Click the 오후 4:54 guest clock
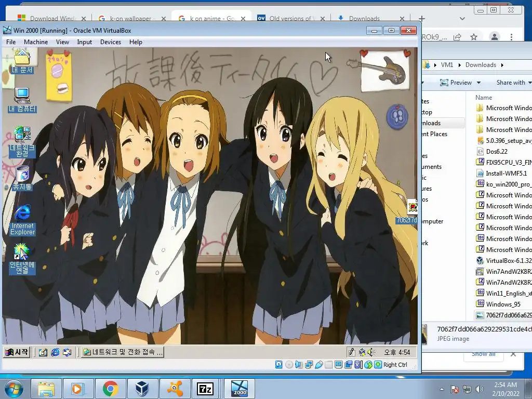532x399 pixels. [397, 353]
